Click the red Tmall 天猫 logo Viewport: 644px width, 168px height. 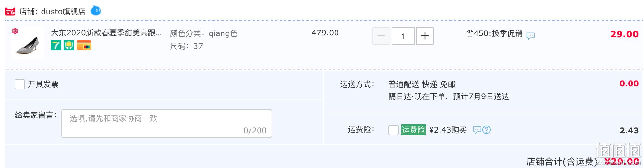coord(10,12)
